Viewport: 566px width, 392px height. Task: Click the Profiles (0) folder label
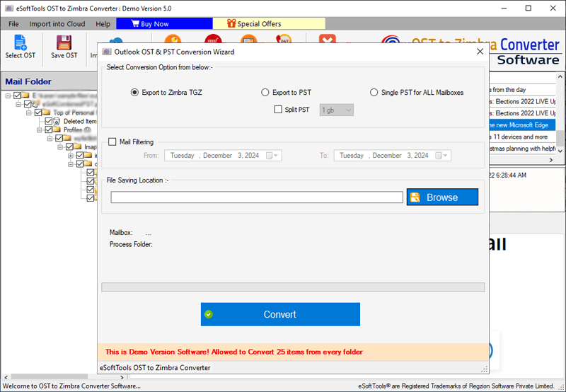(x=77, y=129)
